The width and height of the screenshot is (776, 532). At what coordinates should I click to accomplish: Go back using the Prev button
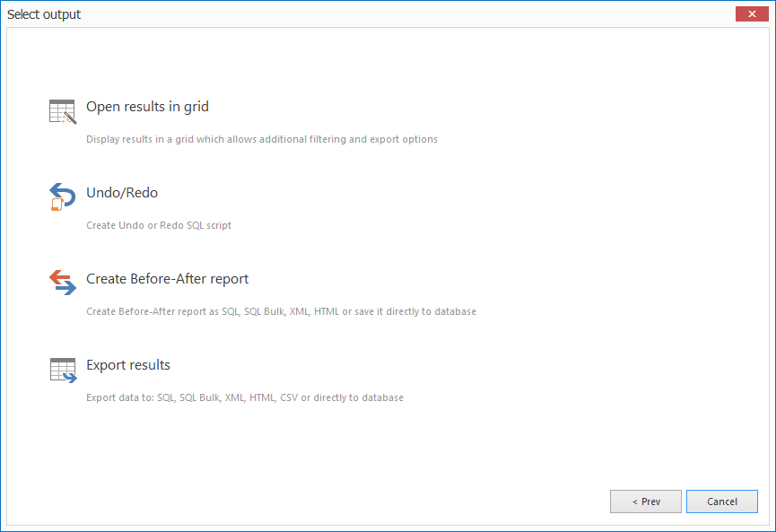(646, 501)
